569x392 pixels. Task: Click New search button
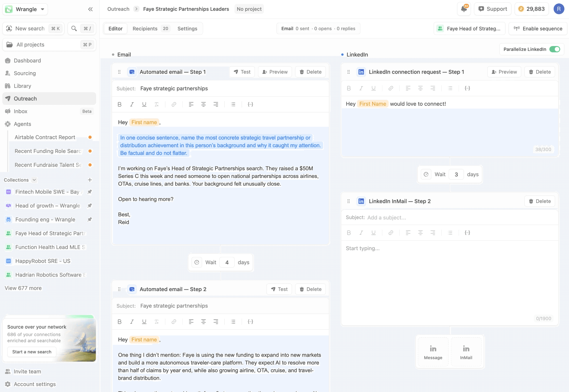pyautogui.click(x=33, y=28)
